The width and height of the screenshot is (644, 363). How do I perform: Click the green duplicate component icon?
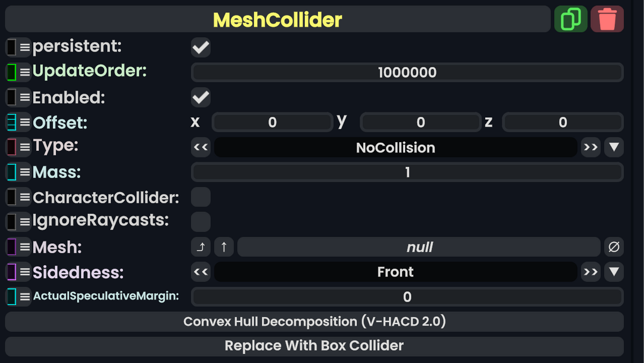(570, 18)
